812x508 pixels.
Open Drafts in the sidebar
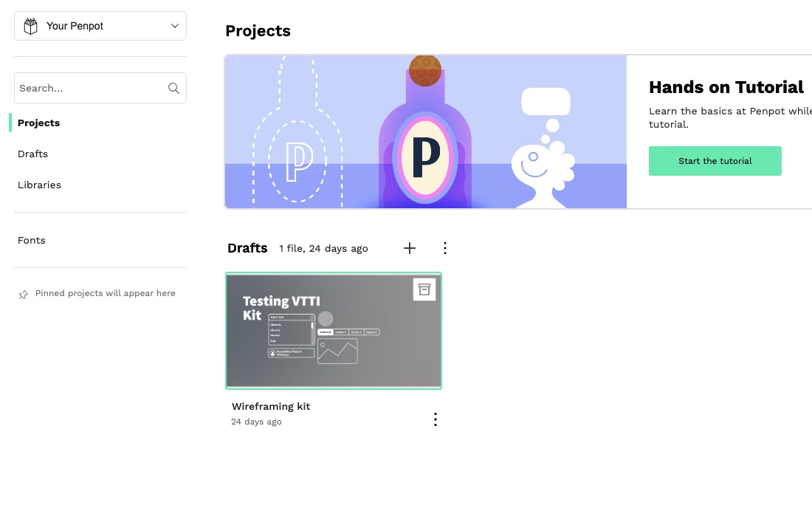32,154
